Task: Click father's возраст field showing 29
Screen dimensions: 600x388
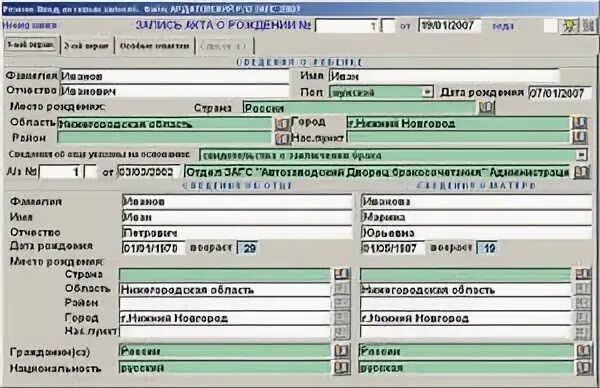Action: pyautogui.click(x=248, y=248)
